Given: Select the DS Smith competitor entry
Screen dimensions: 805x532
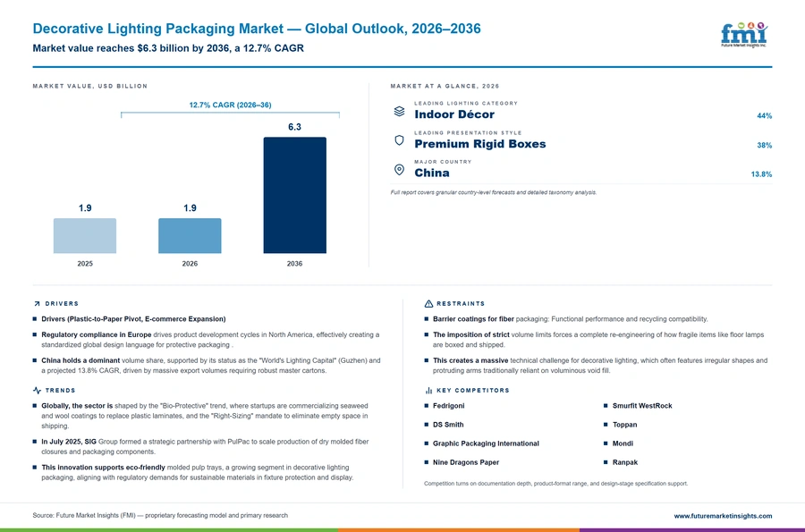Looking at the screenshot, I should point(448,425).
